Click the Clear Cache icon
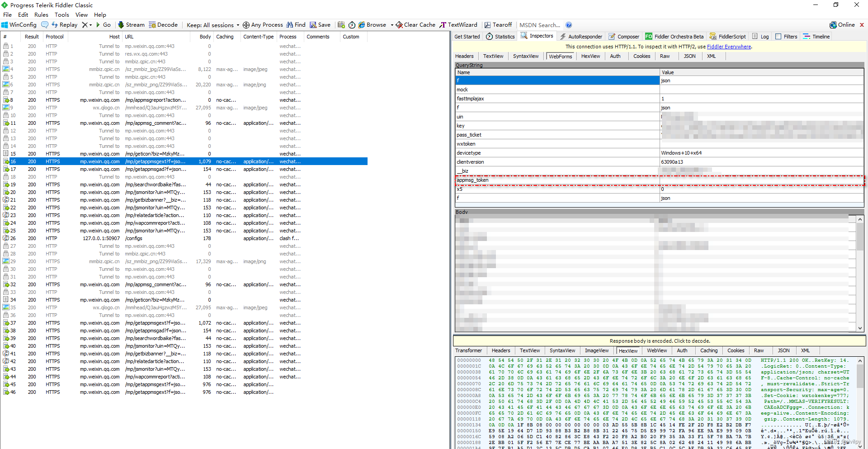Screen dimensions: 868x449 pos(399,25)
